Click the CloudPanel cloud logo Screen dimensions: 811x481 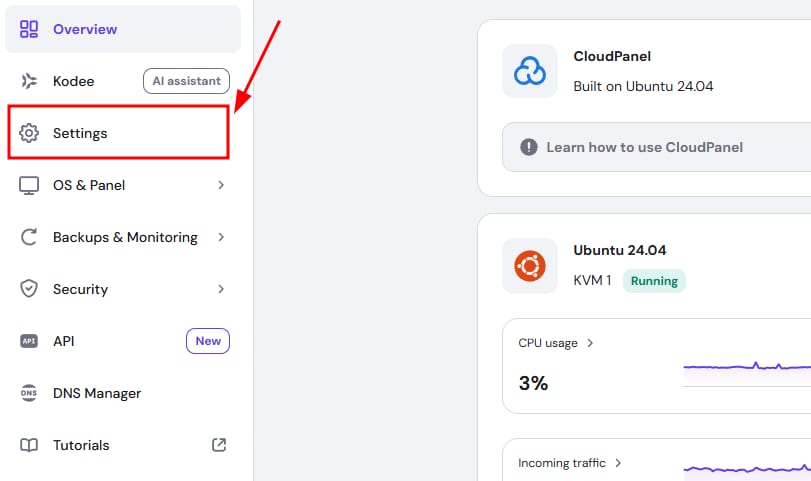click(x=530, y=71)
